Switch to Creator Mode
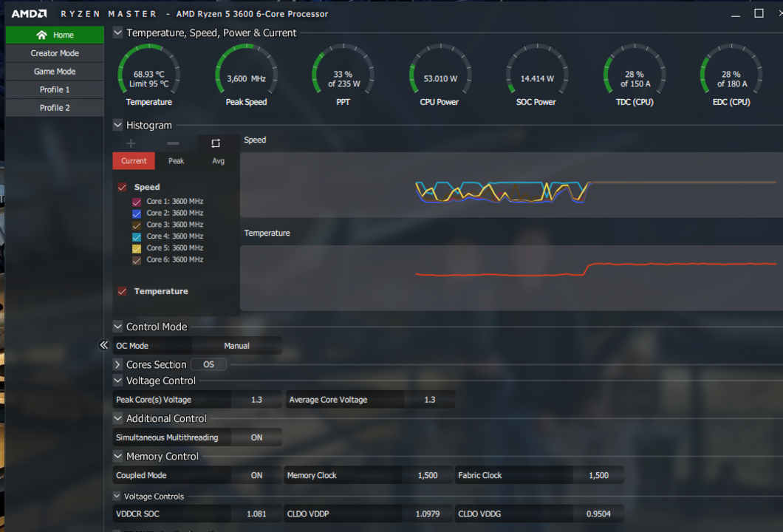This screenshot has width=783, height=532. pyautogui.click(x=55, y=53)
